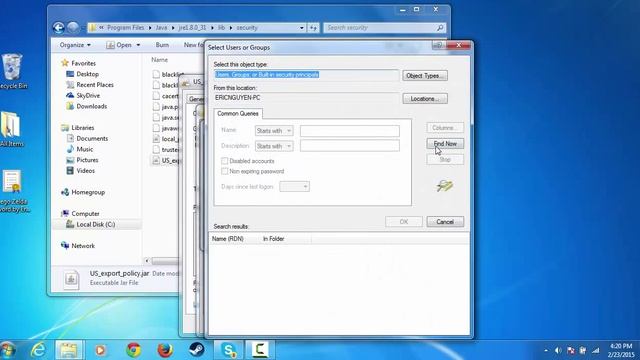Click the magnifier icon in the search box
This screenshot has width=640, height=360.
(x=440, y=28)
